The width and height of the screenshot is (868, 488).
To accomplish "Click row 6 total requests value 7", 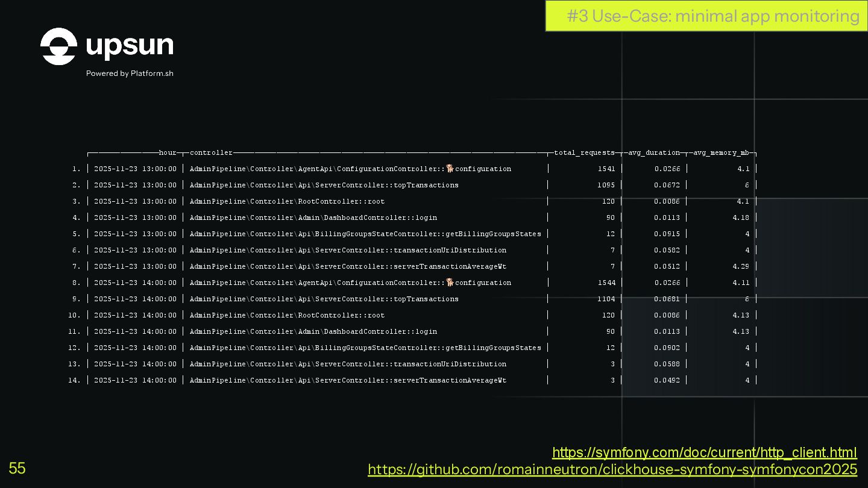I will tap(612, 250).
